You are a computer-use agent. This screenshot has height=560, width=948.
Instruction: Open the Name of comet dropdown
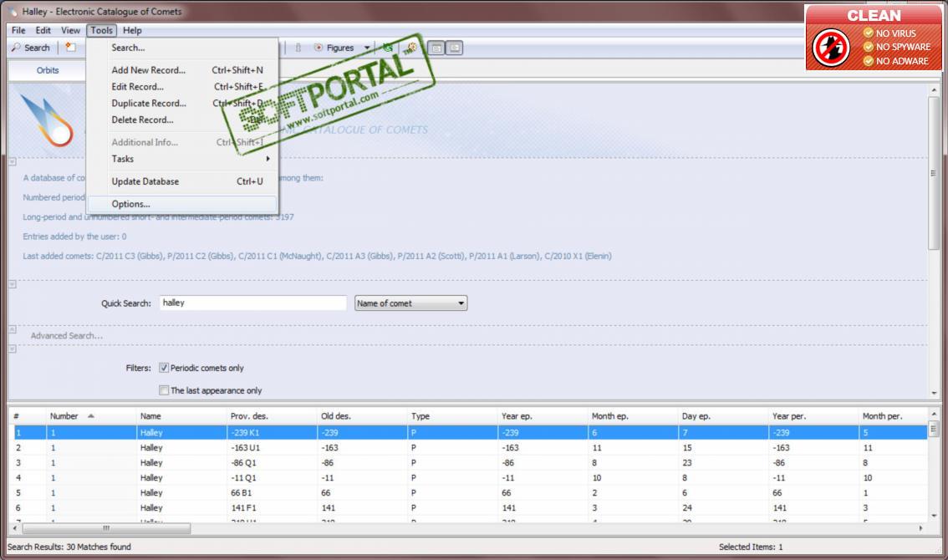point(410,303)
